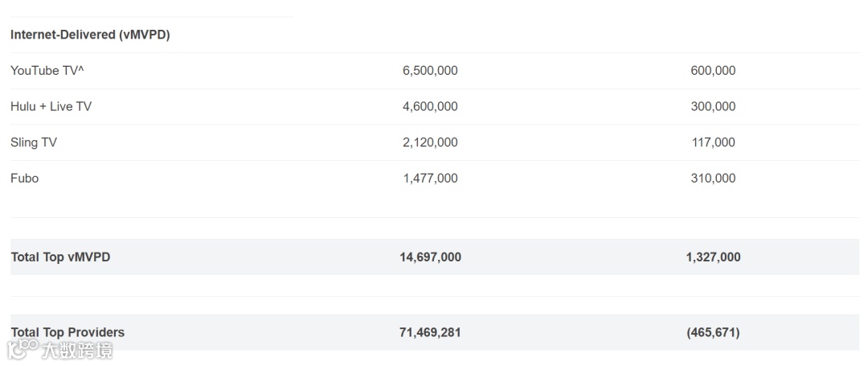Select the 4,600,000 subscriber value
Viewport: 868px width, 366px height.
(430, 106)
